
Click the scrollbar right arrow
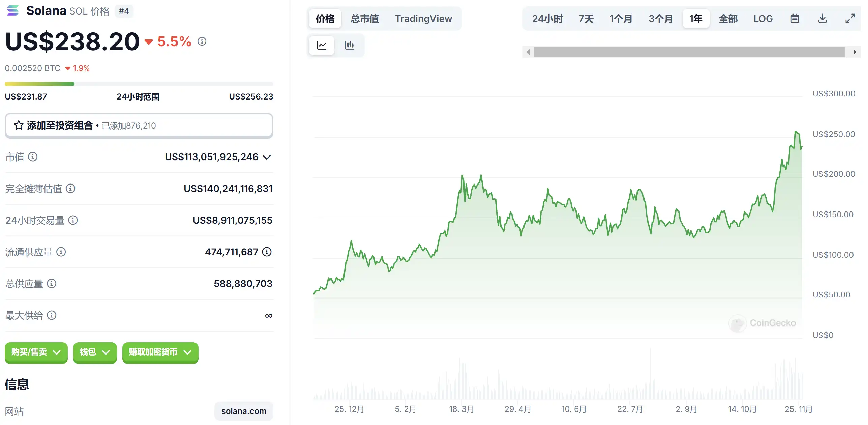pyautogui.click(x=855, y=52)
